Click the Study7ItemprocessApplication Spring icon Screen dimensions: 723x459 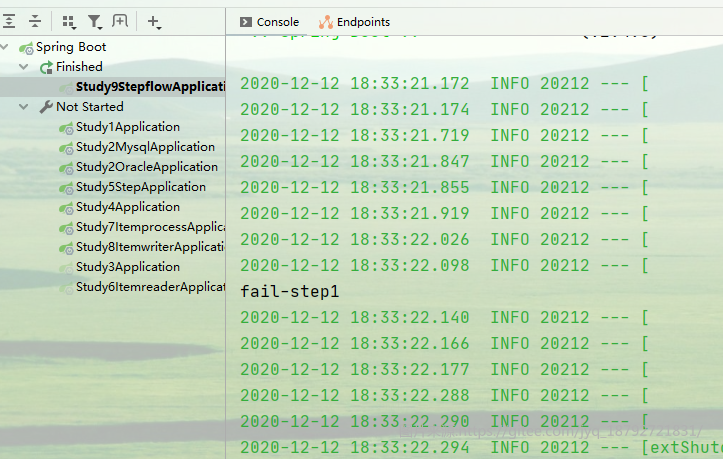(66, 228)
